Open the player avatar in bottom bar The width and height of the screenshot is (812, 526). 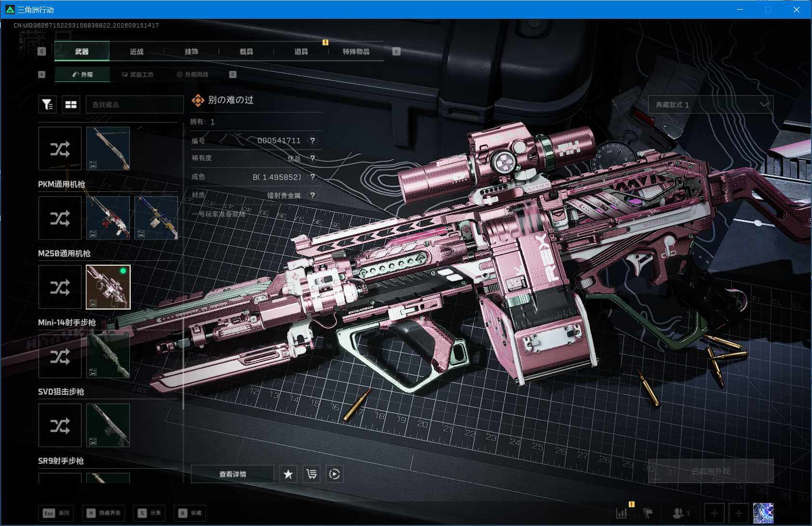click(763, 513)
